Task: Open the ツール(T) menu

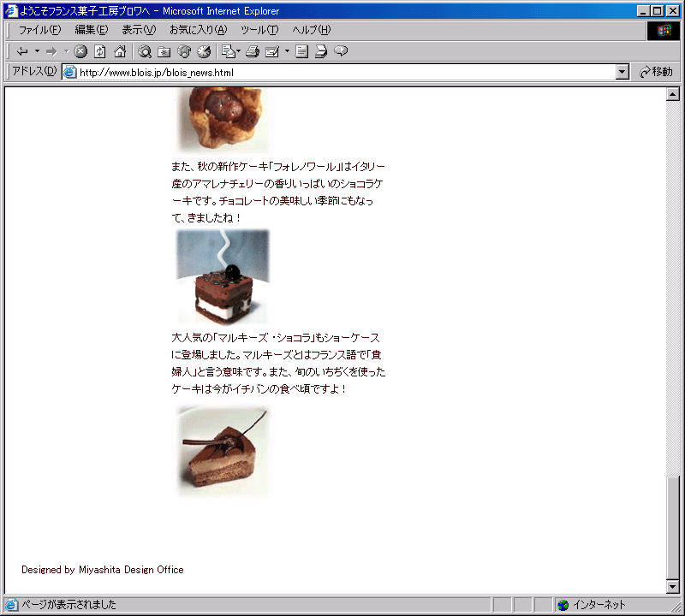Action: tap(259, 30)
